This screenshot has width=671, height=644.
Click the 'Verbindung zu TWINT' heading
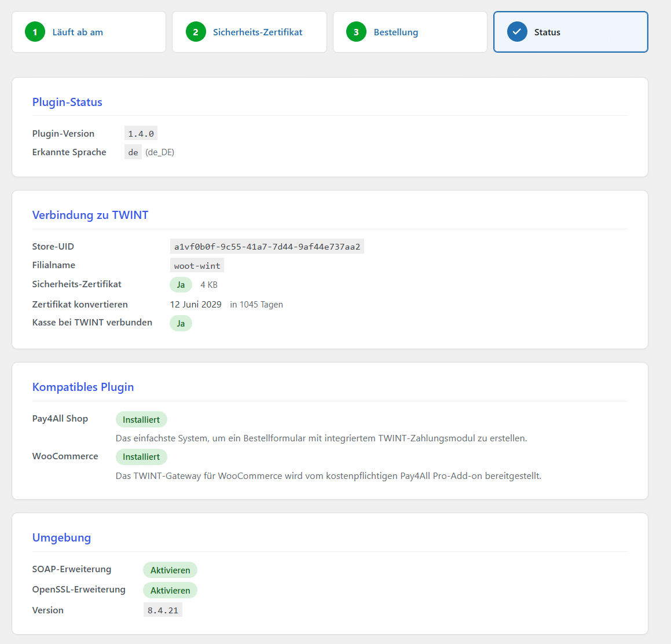(x=90, y=215)
